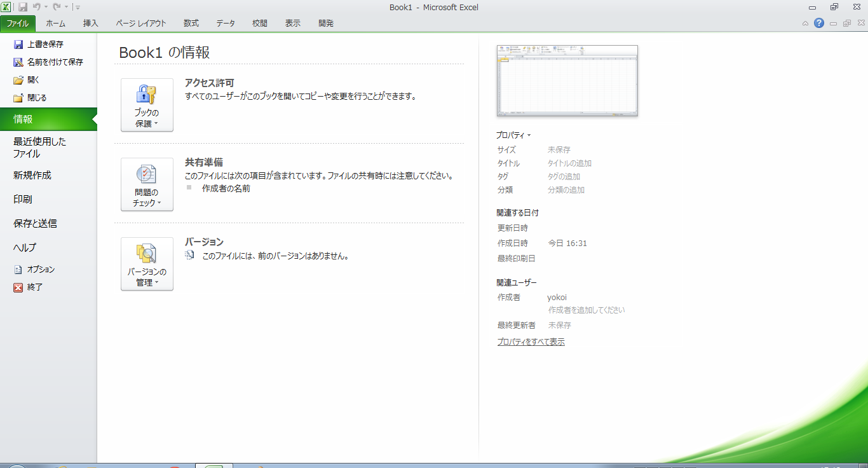This screenshot has height=468, width=868.
Task: Click the 上書き保存 save icon in sidebar
Action: coord(18,45)
